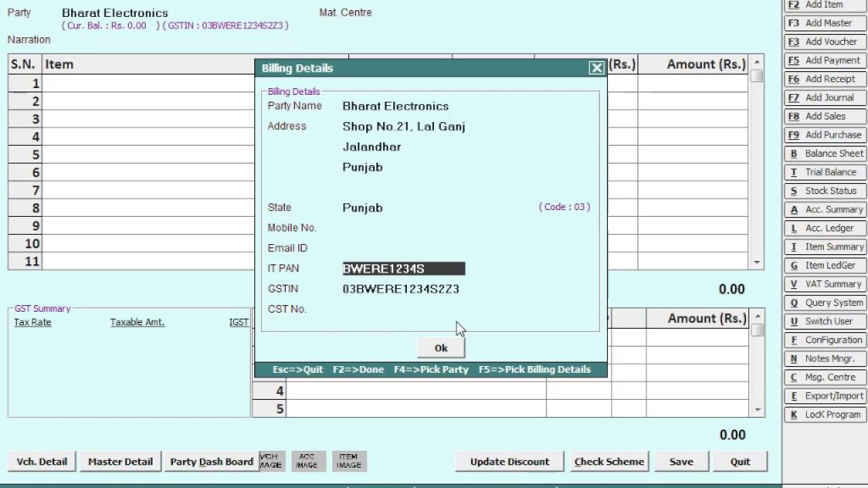Click the Mobile No. field label
Screen dimensions: 868x488
point(292,228)
